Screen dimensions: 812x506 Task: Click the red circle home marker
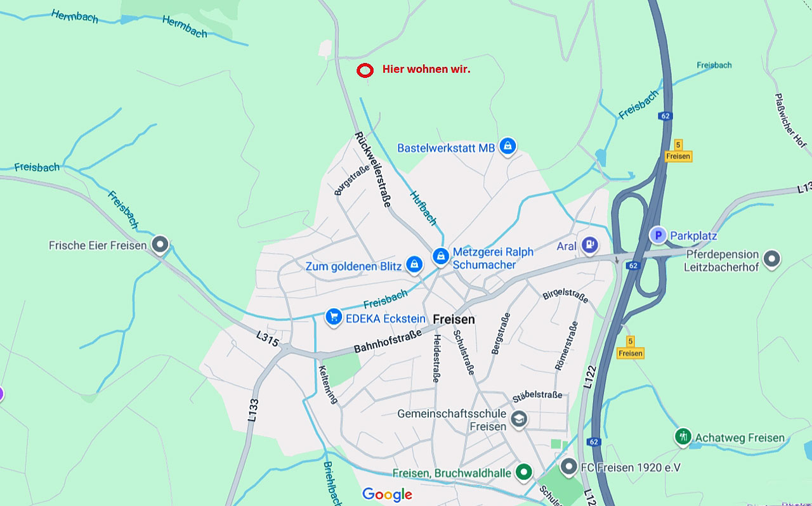pos(365,71)
